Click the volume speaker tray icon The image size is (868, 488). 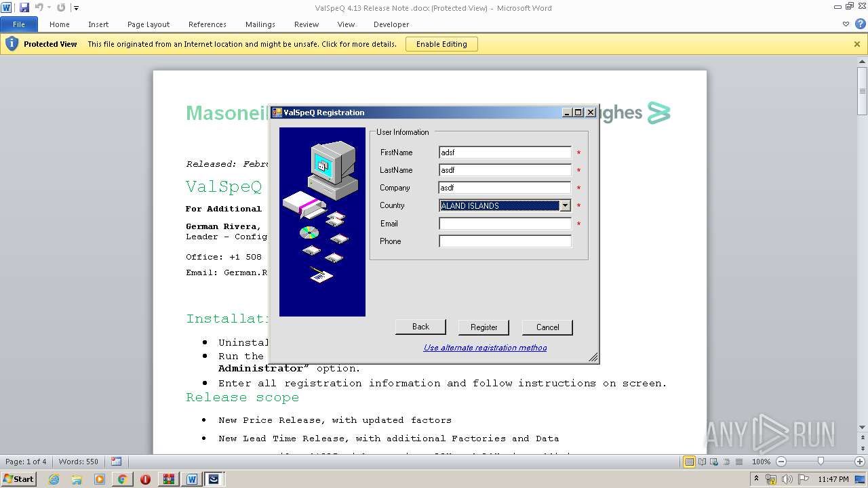point(788,479)
